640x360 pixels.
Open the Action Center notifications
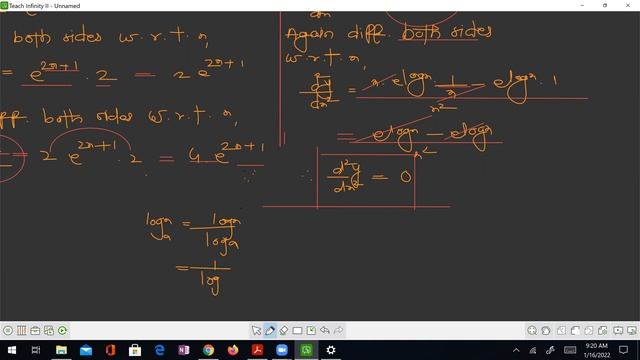coord(623,350)
